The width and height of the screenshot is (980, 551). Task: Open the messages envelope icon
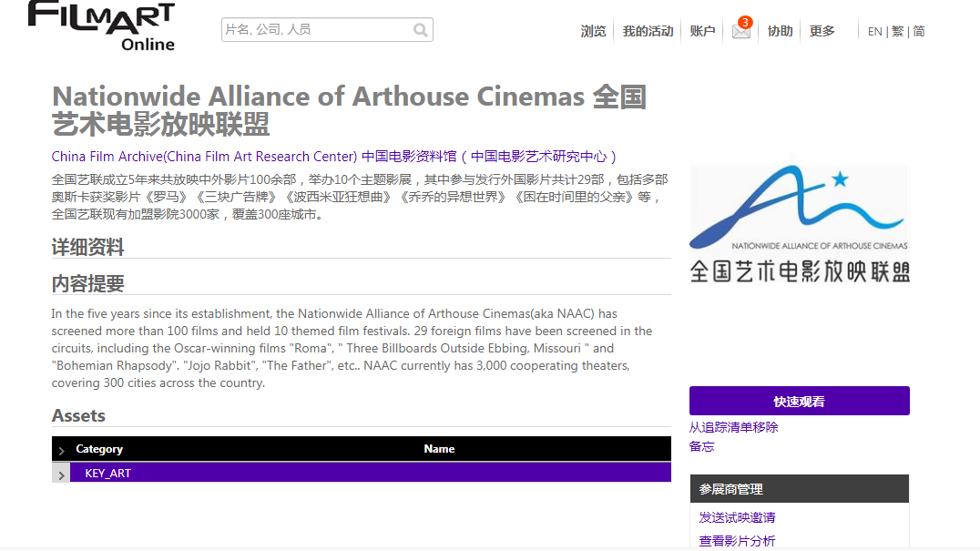coord(741,31)
